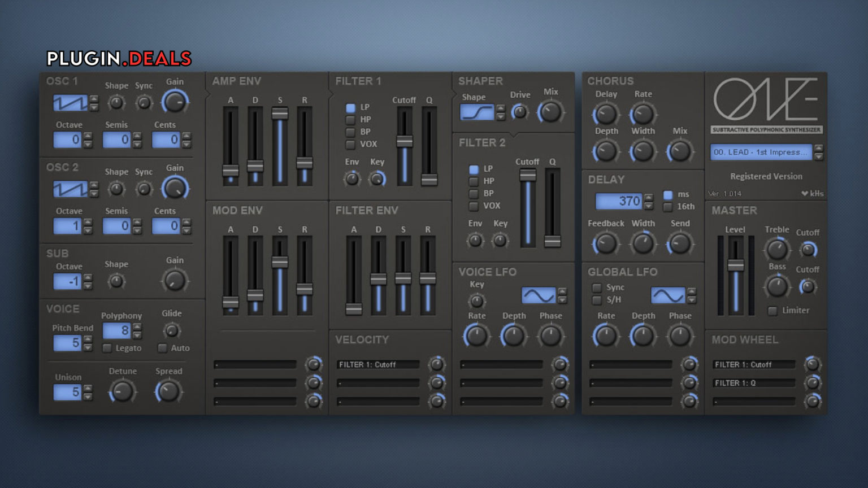Click the Registered Version text

click(765, 176)
